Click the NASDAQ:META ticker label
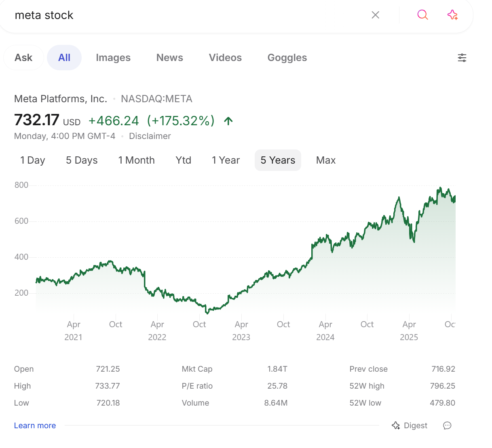This screenshot has width=492, height=448. point(156,99)
